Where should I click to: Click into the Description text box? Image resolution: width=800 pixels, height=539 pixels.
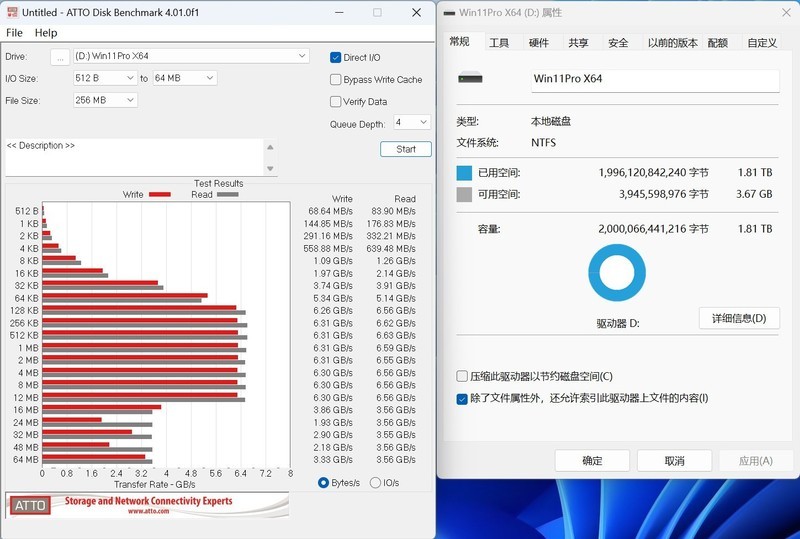click(x=135, y=157)
